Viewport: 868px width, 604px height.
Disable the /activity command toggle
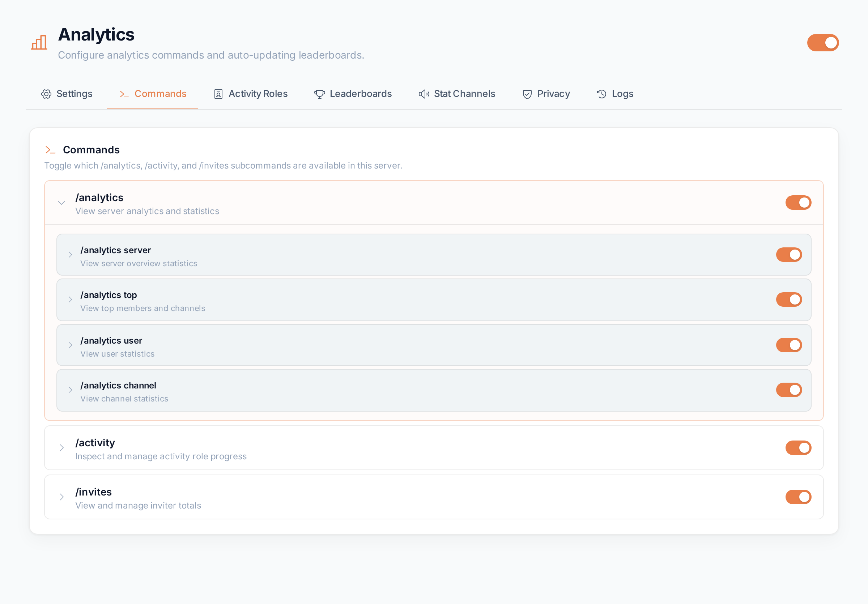(798, 447)
